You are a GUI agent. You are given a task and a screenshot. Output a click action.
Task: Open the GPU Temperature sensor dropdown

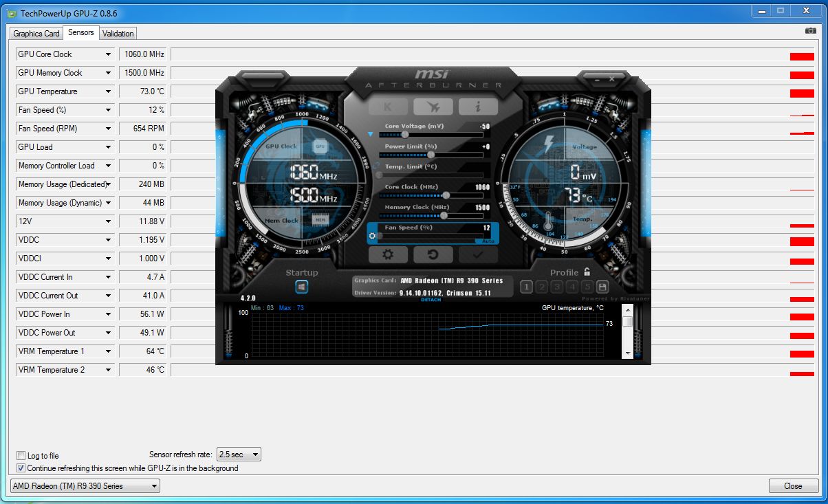(108, 91)
